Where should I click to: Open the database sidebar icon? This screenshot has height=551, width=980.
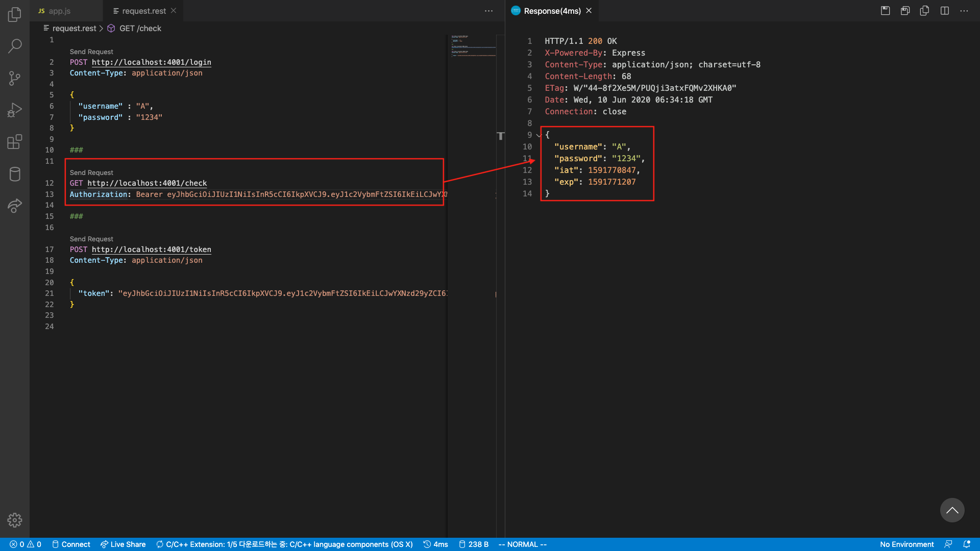[x=15, y=174]
